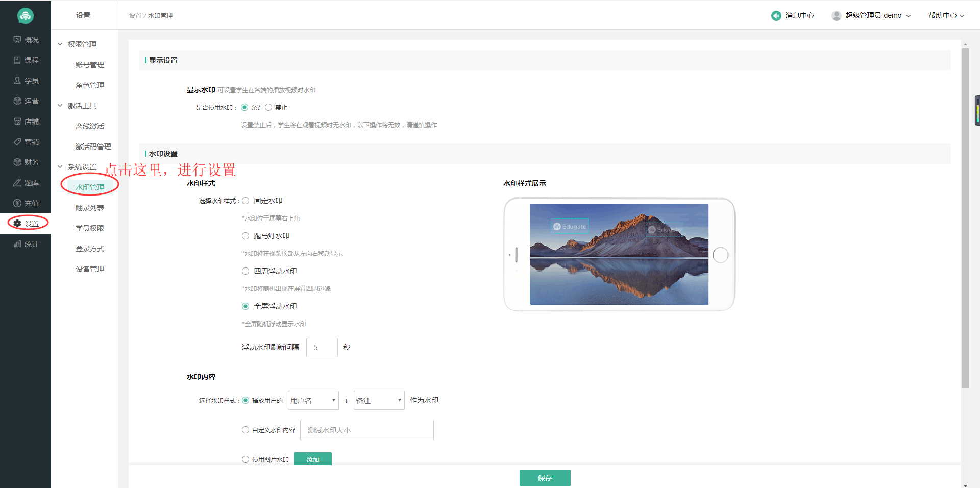Open the 题库 question bank icon
Image resolution: width=980 pixels, height=488 pixels.
click(x=17, y=183)
